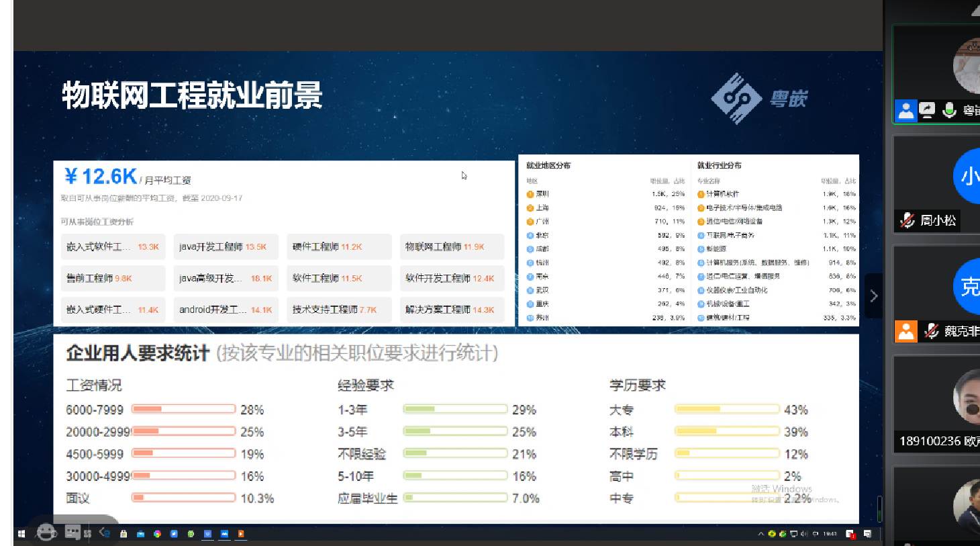The width and height of the screenshot is (980, 546).
Task: Click the 就业行业分布 heading
Action: click(719, 165)
